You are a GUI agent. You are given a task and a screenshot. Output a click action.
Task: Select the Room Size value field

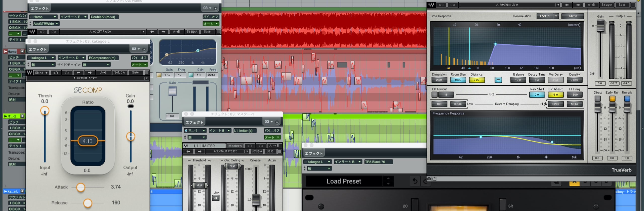click(x=458, y=80)
